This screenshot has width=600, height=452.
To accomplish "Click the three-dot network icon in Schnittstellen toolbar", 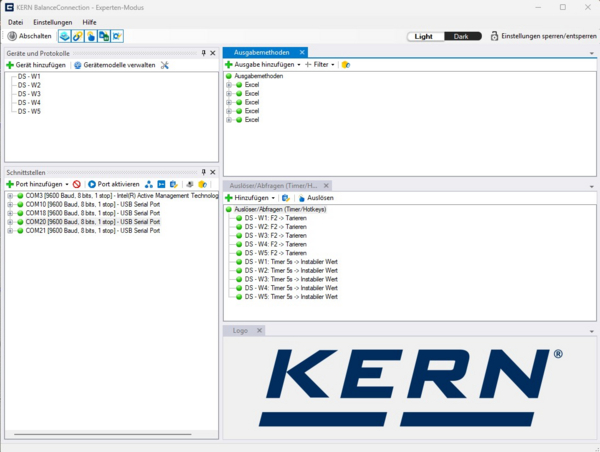I will tap(149, 184).
